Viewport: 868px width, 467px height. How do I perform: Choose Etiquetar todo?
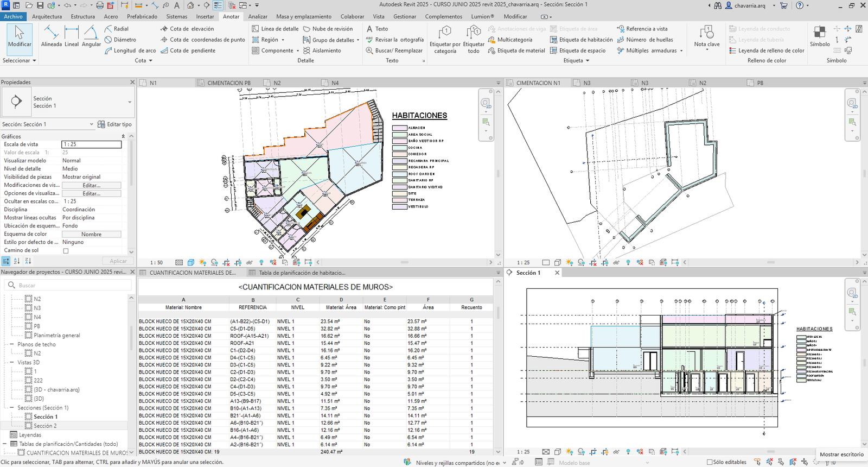(x=474, y=39)
